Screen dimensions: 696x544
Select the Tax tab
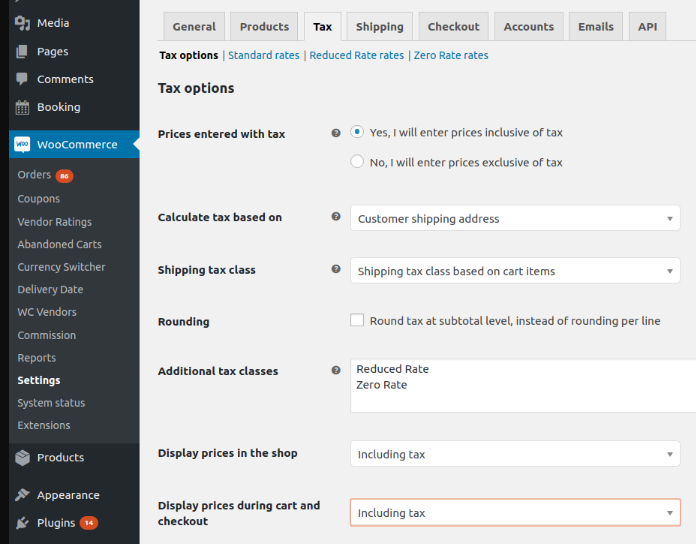[322, 27]
